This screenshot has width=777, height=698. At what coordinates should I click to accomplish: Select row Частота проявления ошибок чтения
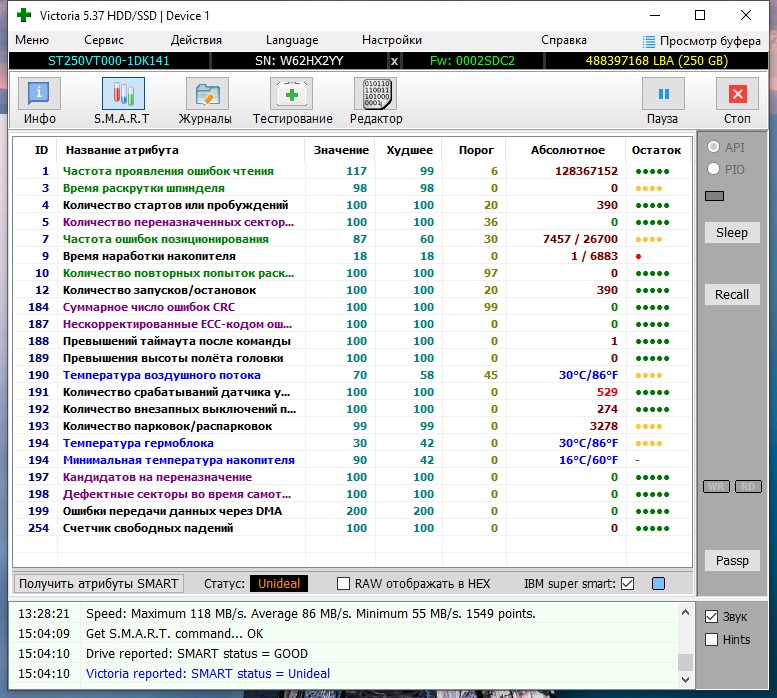pyautogui.click(x=352, y=171)
